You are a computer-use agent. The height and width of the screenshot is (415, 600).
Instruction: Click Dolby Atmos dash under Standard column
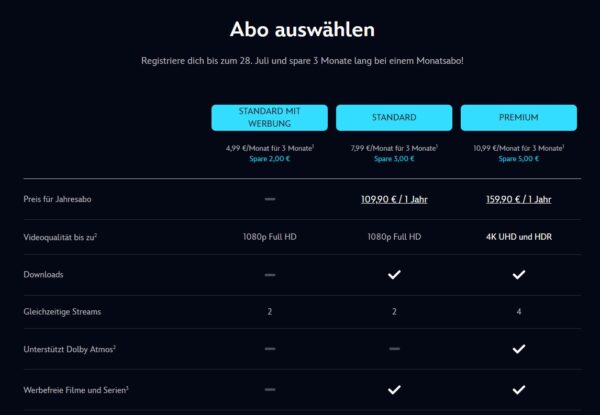point(394,348)
